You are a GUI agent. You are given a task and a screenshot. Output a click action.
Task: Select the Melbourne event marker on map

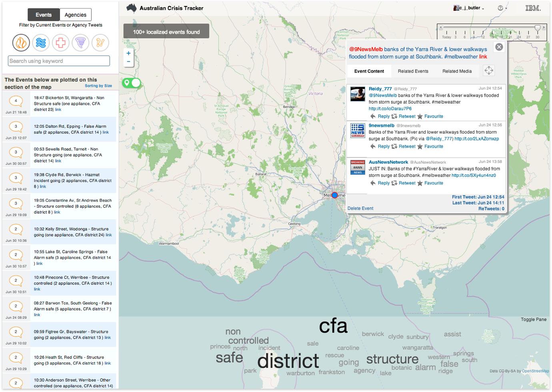pyautogui.click(x=335, y=195)
